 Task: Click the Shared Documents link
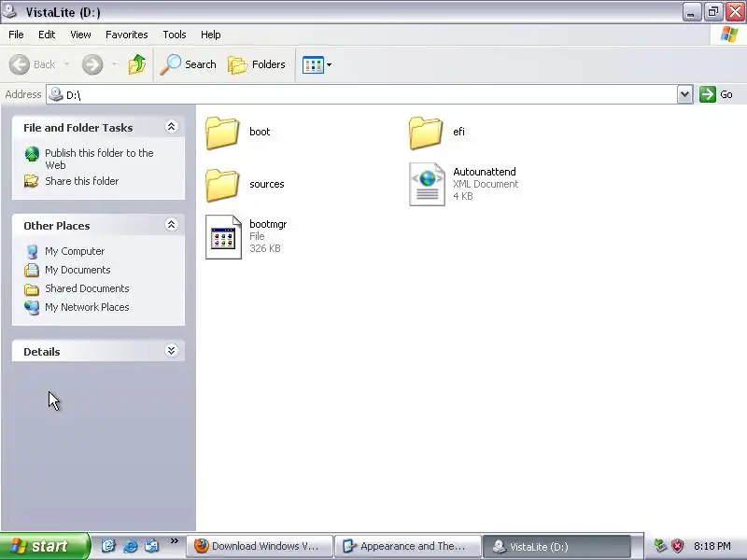pyautogui.click(x=87, y=288)
